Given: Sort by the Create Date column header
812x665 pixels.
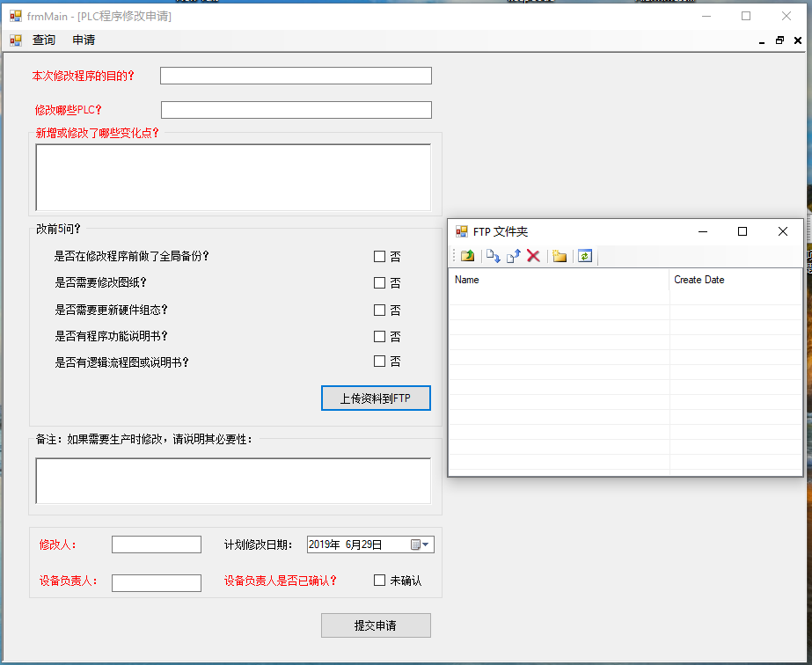Looking at the screenshot, I should 735,280.
